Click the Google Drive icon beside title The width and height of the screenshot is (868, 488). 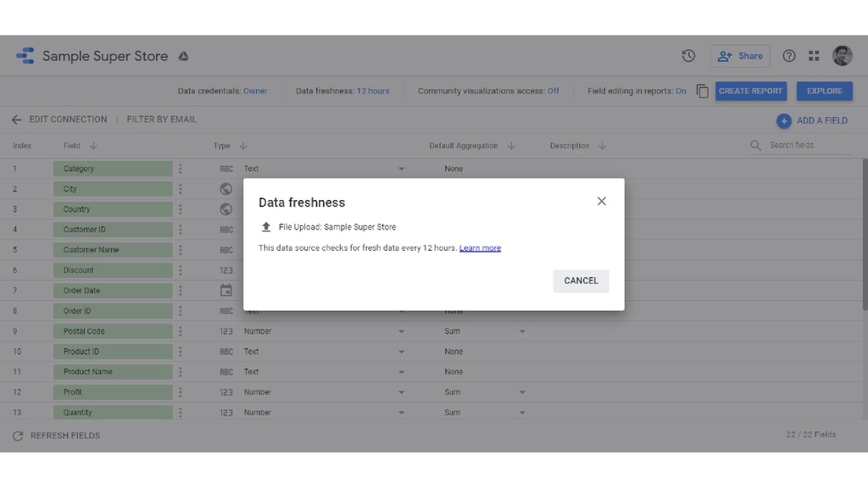(x=183, y=57)
